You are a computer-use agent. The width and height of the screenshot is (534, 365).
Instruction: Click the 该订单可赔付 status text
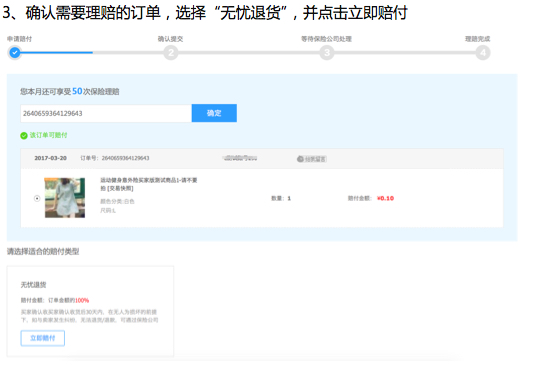point(48,135)
